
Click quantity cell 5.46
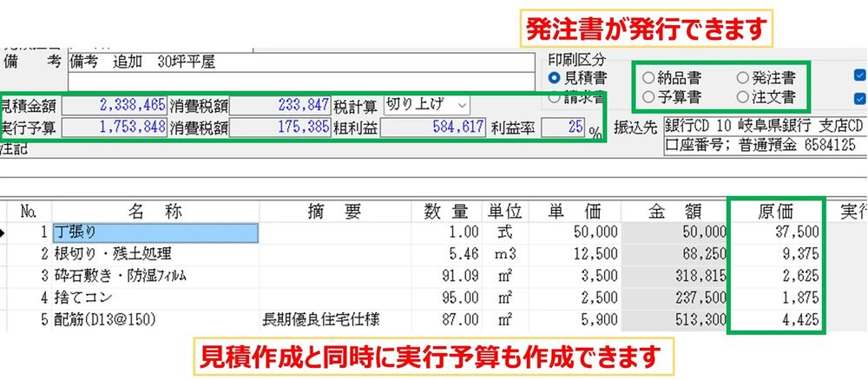coord(446,254)
